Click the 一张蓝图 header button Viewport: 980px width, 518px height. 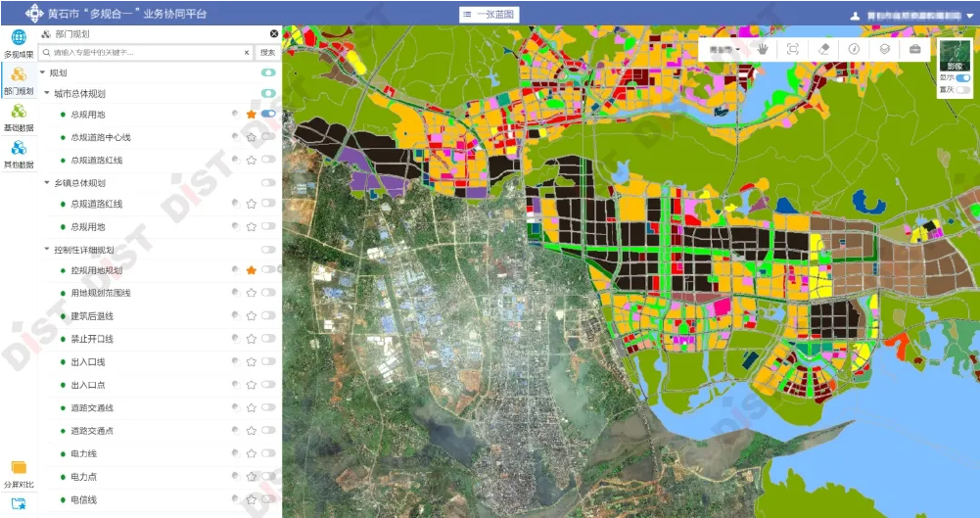pyautogui.click(x=488, y=15)
